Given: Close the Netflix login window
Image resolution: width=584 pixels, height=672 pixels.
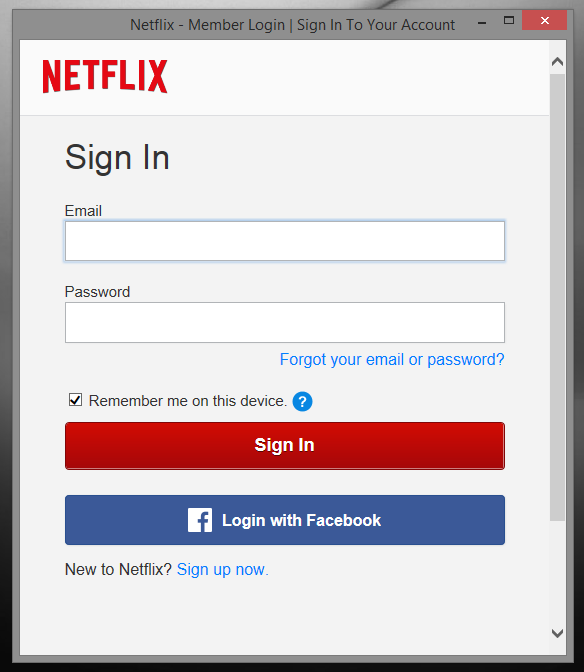Looking at the screenshot, I should coord(545,20).
